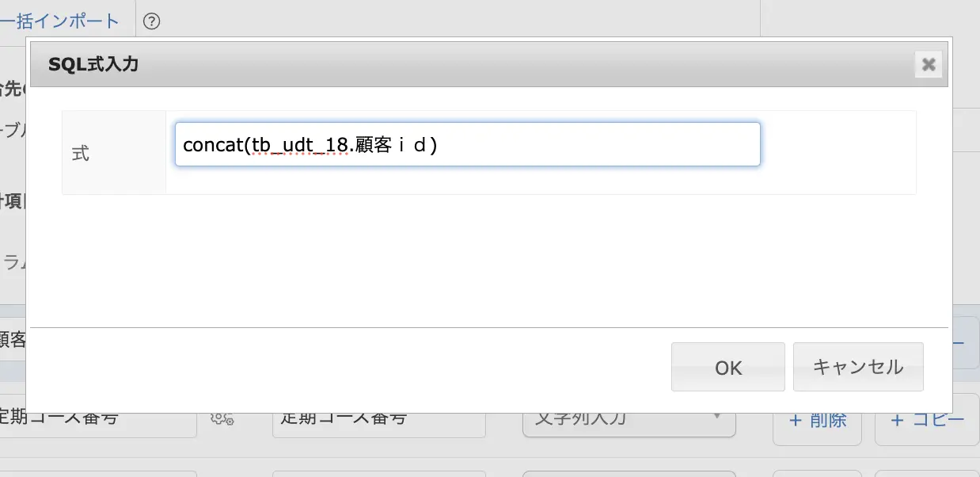Click the コピー button text
The width and height of the screenshot is (980, 477).
click(939, 420)
